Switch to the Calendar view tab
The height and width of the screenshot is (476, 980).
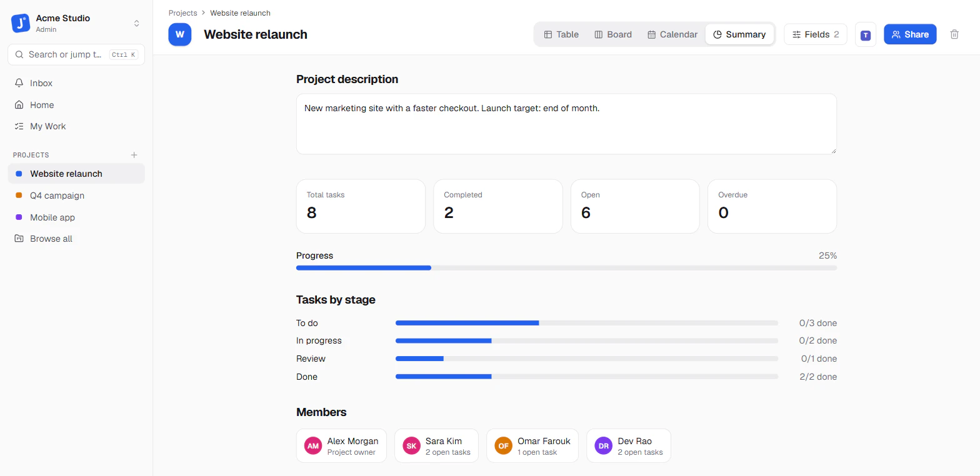tap(672, 34)
